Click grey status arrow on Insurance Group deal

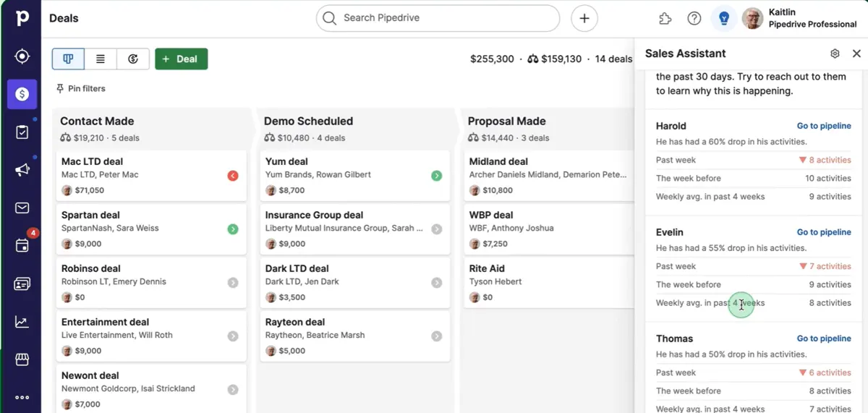pos(437,229)
